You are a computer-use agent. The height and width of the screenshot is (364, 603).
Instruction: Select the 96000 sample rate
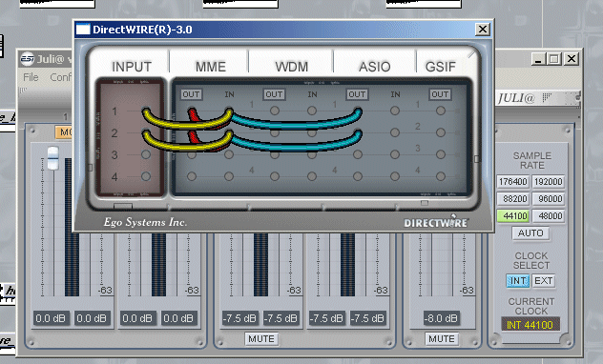pos(549,199)
